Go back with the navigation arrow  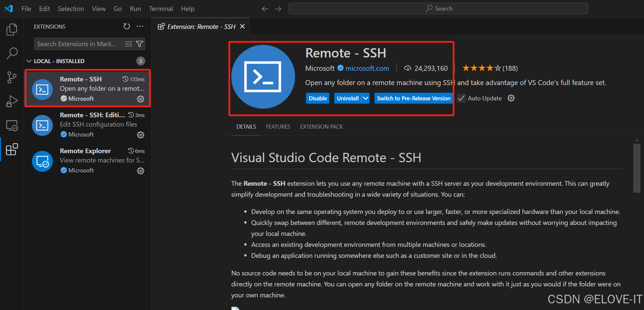pyautogui.click(x=265, y=9)
